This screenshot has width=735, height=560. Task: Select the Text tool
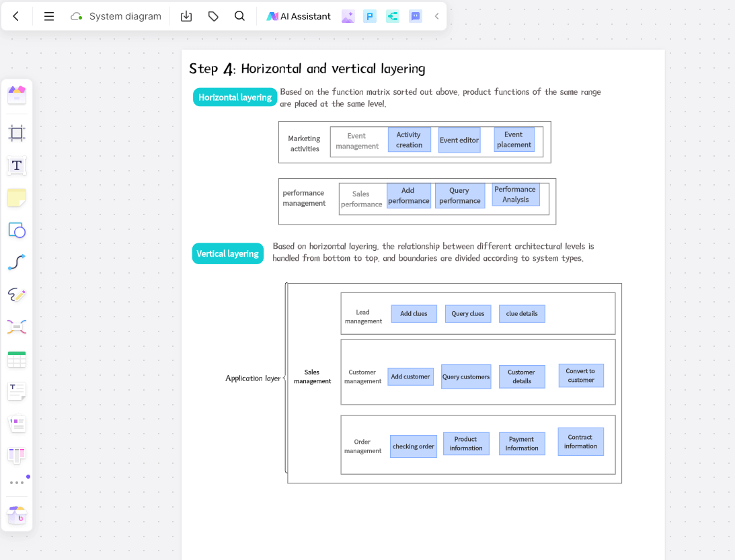(16, 165)
